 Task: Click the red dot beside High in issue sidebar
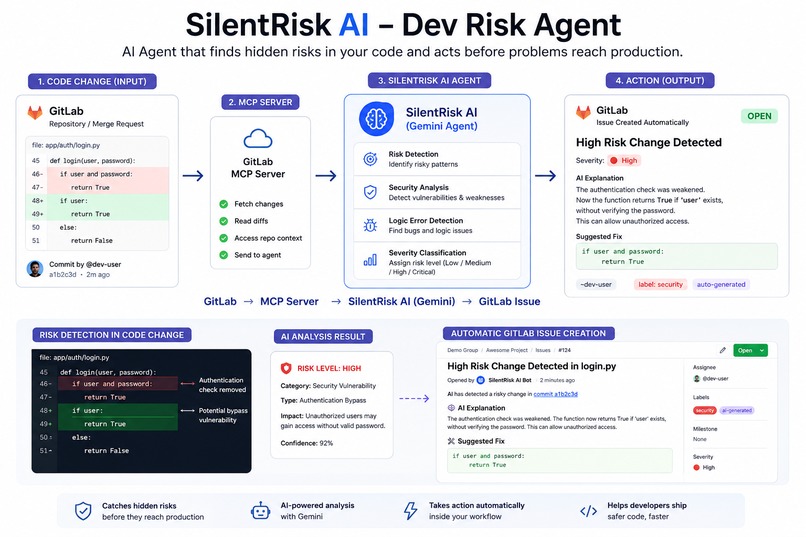(x=697, y=468)
